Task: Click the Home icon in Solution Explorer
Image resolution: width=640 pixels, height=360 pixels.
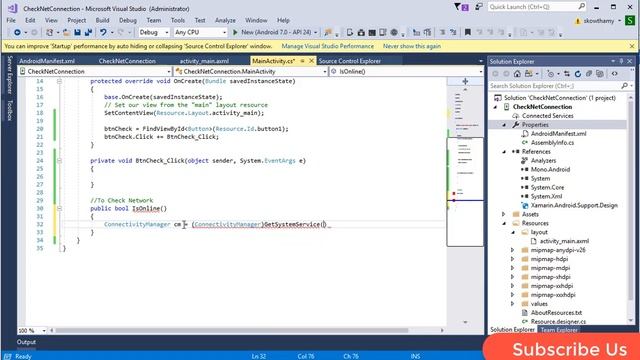Action: tap(517, 74)
